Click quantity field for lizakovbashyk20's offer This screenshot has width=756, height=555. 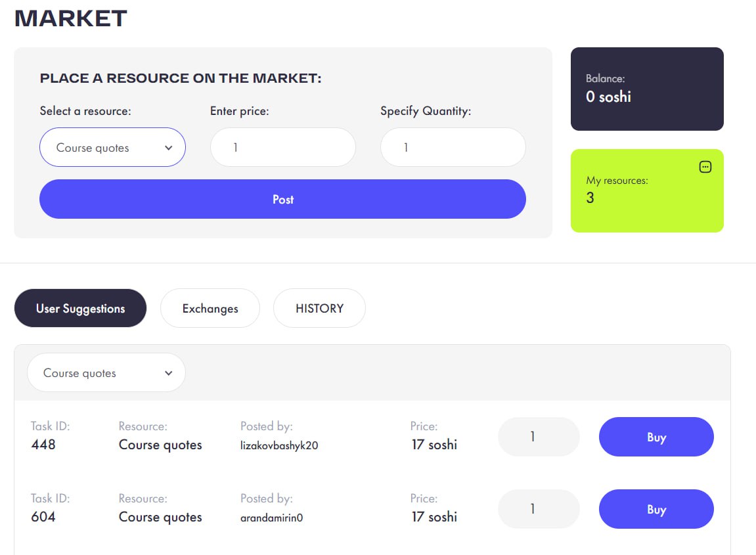click(539, 437)
